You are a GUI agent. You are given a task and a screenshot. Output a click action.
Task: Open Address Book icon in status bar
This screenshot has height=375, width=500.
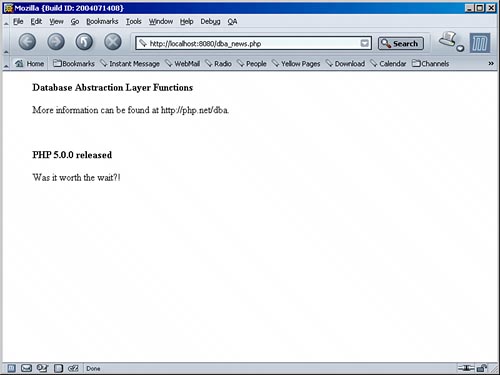click(58, 368)
